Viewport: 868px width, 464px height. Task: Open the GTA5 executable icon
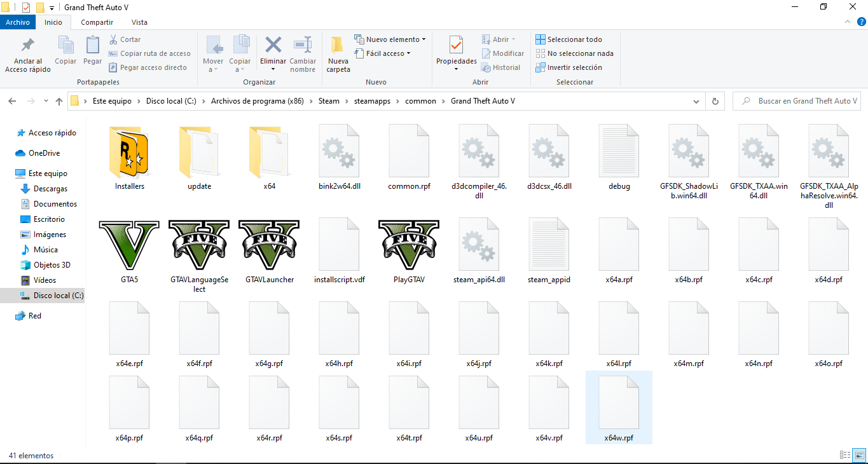(x=130, y=245)
